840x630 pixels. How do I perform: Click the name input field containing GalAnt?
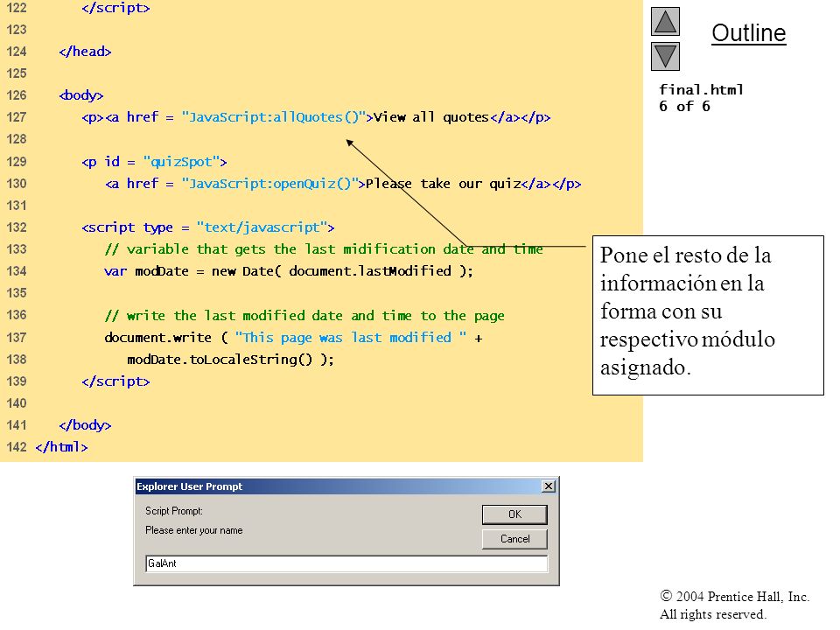[346, 563]
